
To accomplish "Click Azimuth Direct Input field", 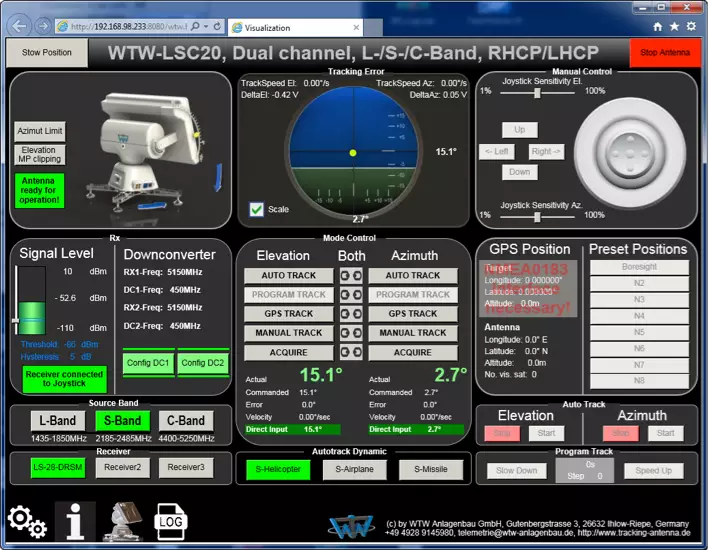I will pos(416,429).
